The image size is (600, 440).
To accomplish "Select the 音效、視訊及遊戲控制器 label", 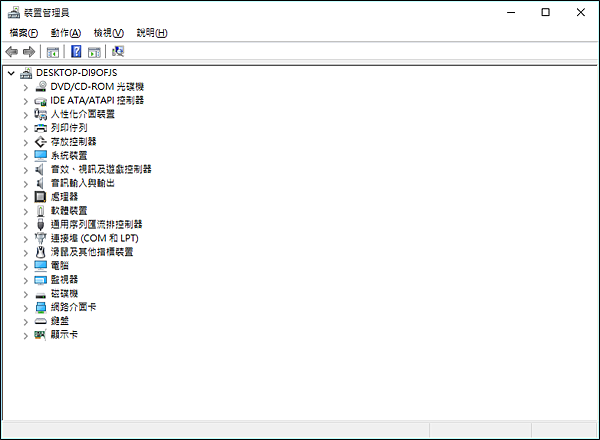I will 101,169.
